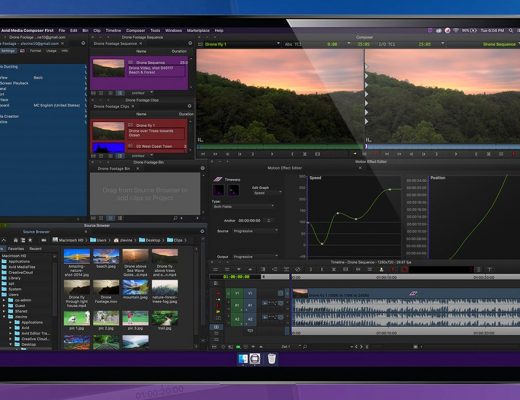Click the Avid Media Composer dock icon
The image size is (520, 400).
255,359
